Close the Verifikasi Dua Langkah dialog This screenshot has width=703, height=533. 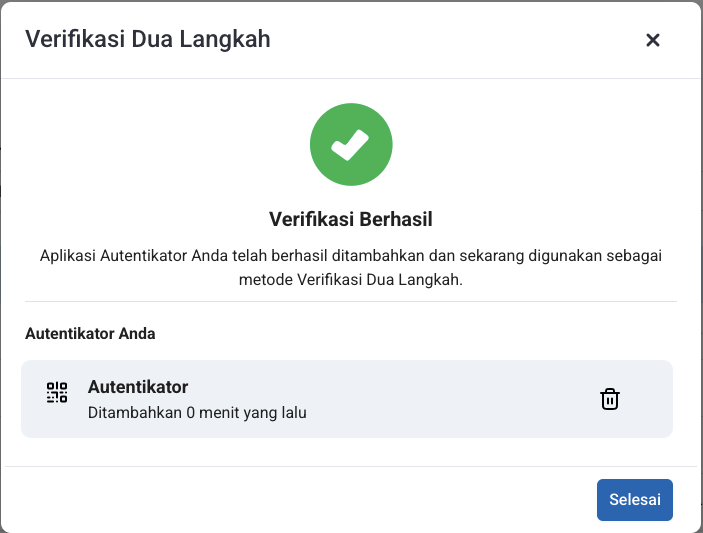click(653, 40)
